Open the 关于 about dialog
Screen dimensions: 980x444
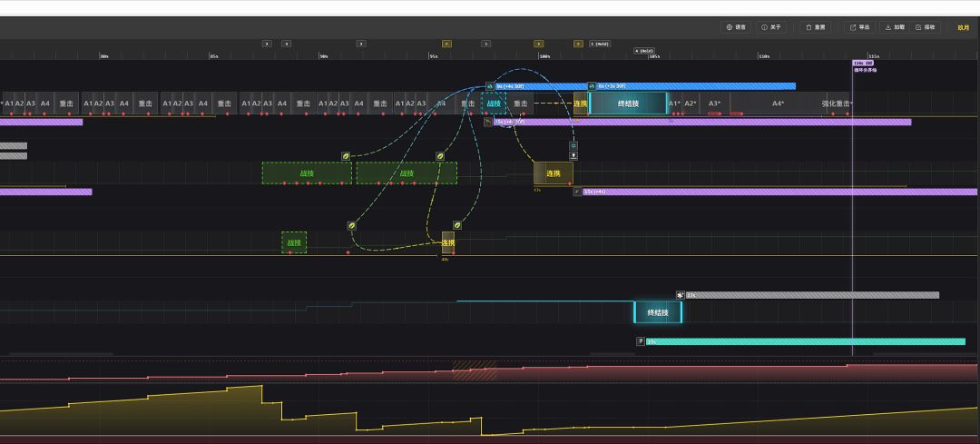[770, 27]
